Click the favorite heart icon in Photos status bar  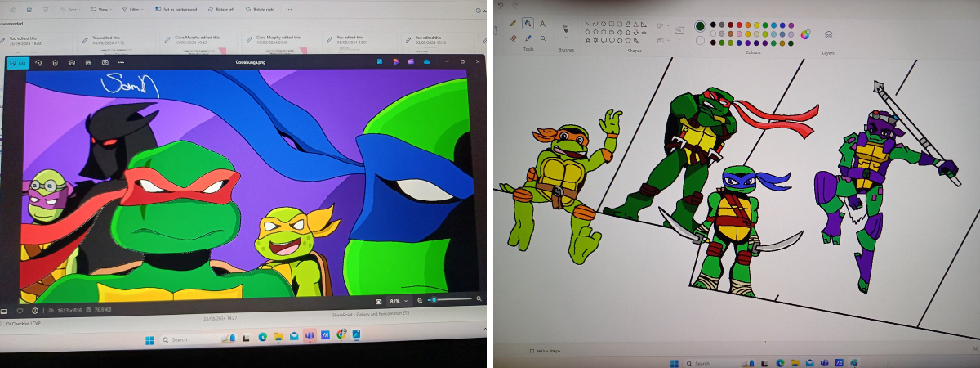point(20,311)
